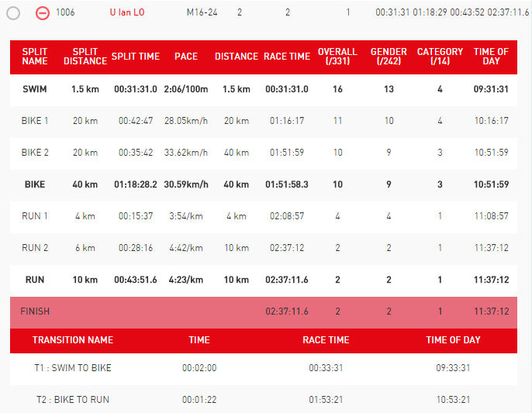Viewport: 532px width, 413px height.
Task: Collapse the U Ian LO result details
Action: (x=43, y=13)
